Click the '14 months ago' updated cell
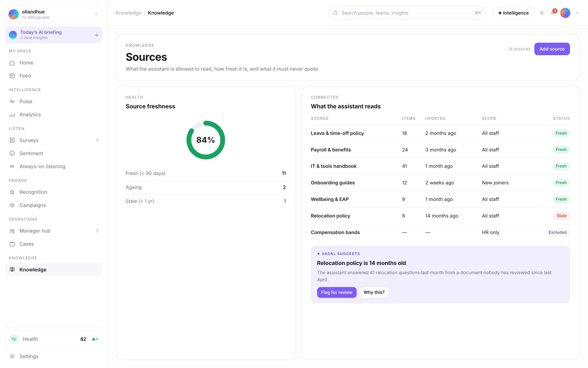This screenshot has height=368, width=588. (442, 216)
